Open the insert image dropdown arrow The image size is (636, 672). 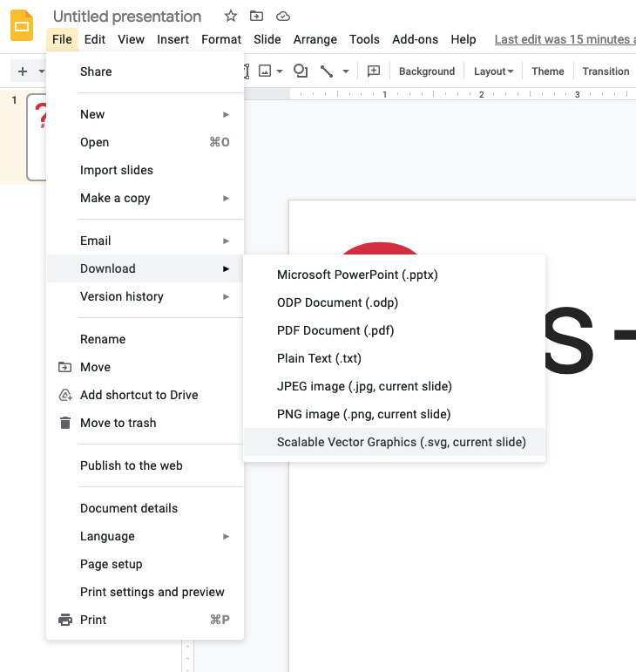tap(280, 71)
